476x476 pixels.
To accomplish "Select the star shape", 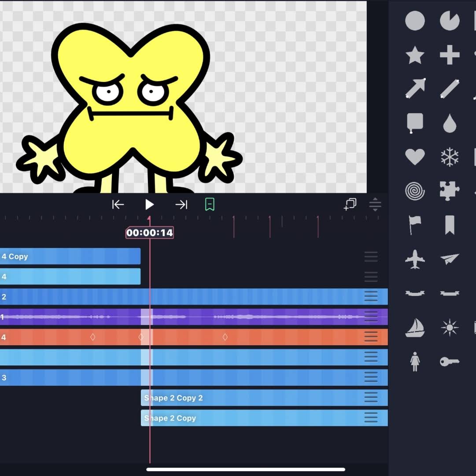I will tap(415, 55).
